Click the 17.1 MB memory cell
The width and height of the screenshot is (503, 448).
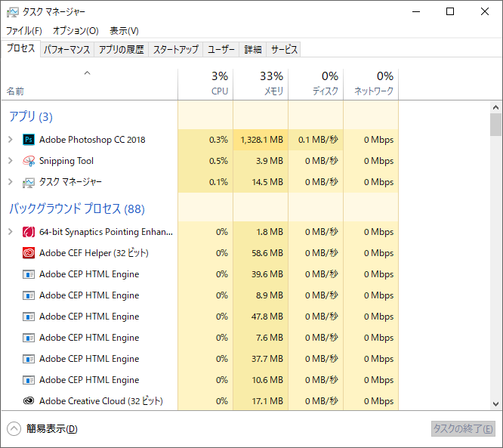[261, 401]
